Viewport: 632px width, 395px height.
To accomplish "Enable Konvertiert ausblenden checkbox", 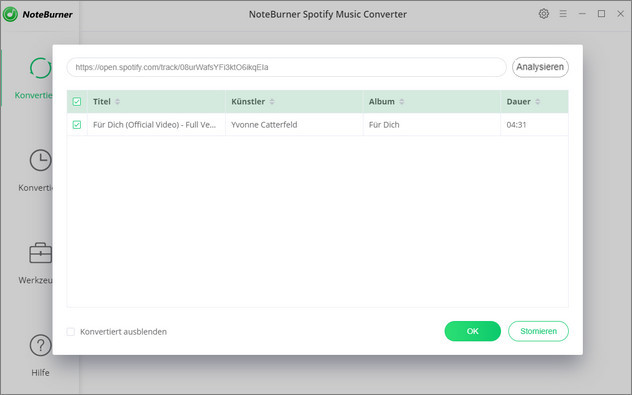I will 71,332.
